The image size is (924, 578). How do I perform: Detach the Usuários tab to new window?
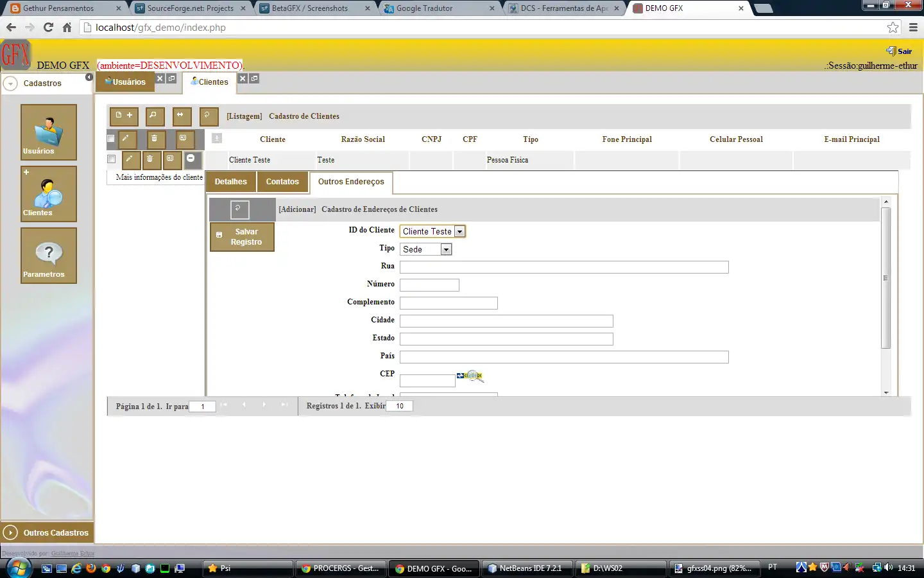(171, 78)
